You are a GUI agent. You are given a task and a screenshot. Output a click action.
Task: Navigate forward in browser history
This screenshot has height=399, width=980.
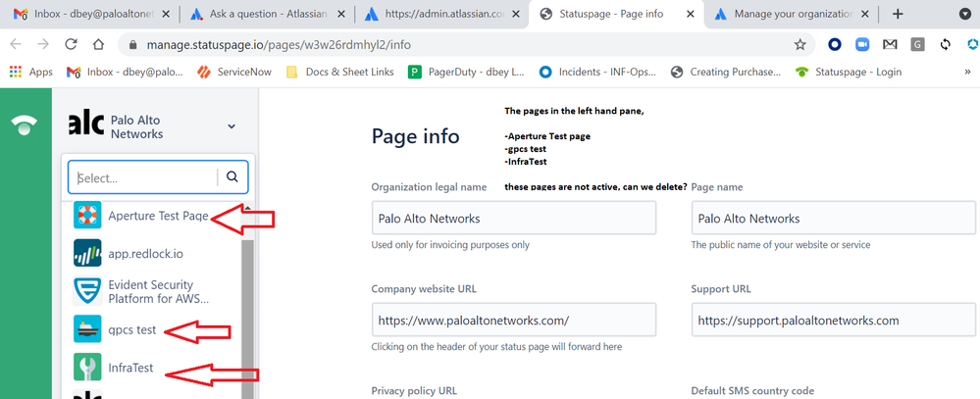(x=43, y=44)
